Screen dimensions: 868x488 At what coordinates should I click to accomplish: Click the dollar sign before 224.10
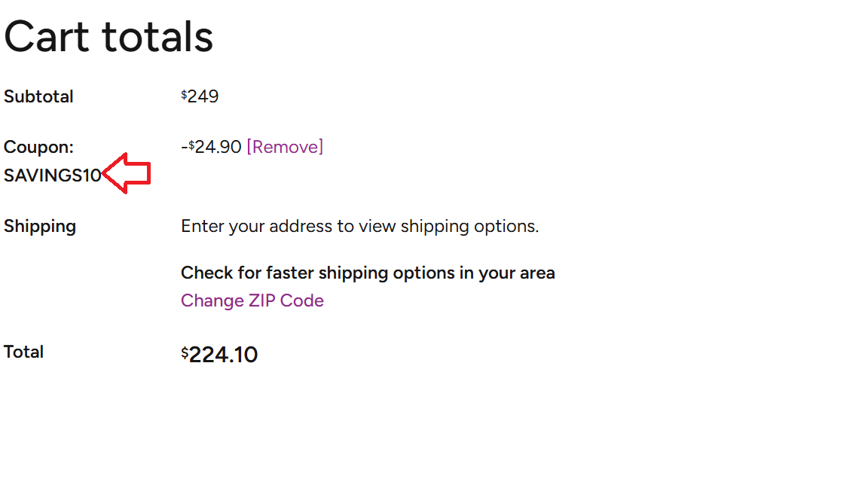point(185,350)
